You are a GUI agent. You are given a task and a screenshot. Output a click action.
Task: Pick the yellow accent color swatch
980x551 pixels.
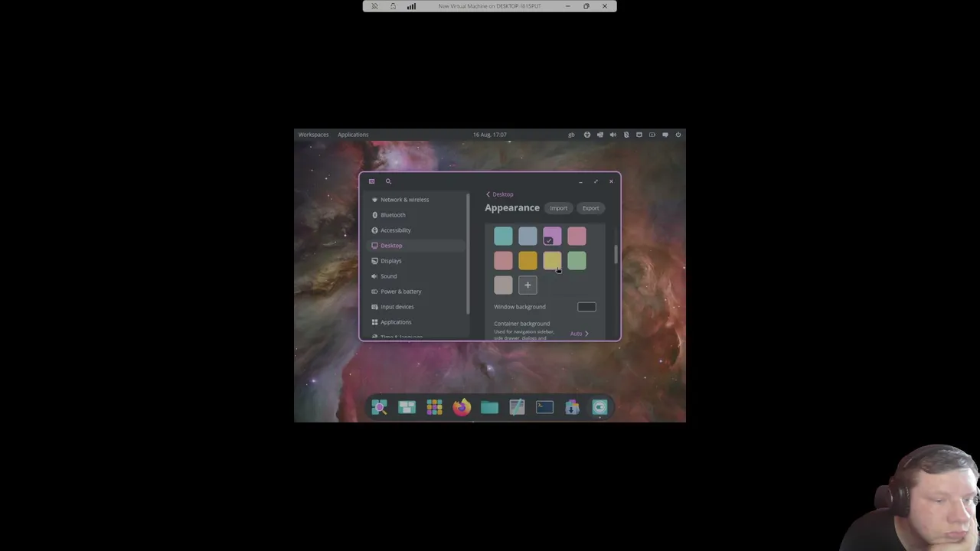[552, 261]
